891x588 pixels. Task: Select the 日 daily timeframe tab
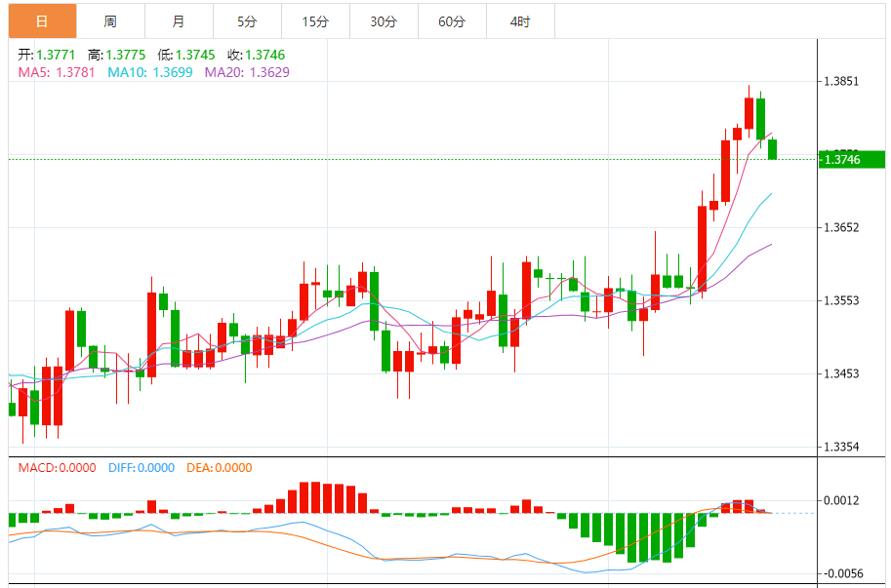[x=42, y=21]
